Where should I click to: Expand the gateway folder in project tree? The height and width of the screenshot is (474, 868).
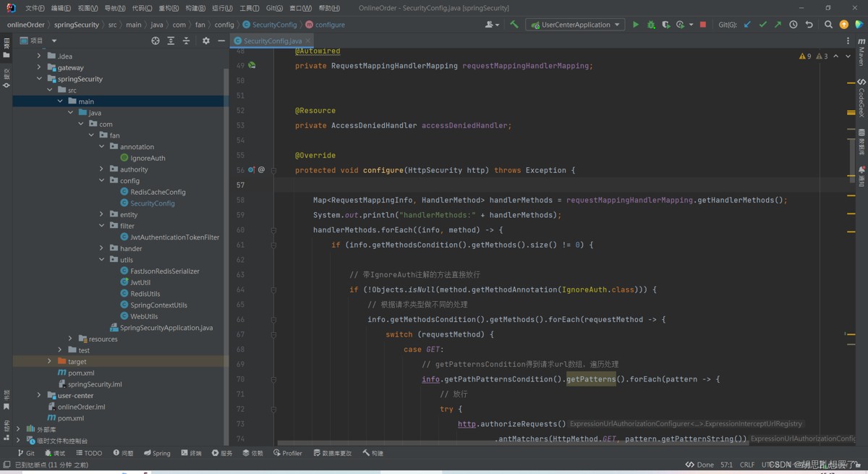pos(40,67)
